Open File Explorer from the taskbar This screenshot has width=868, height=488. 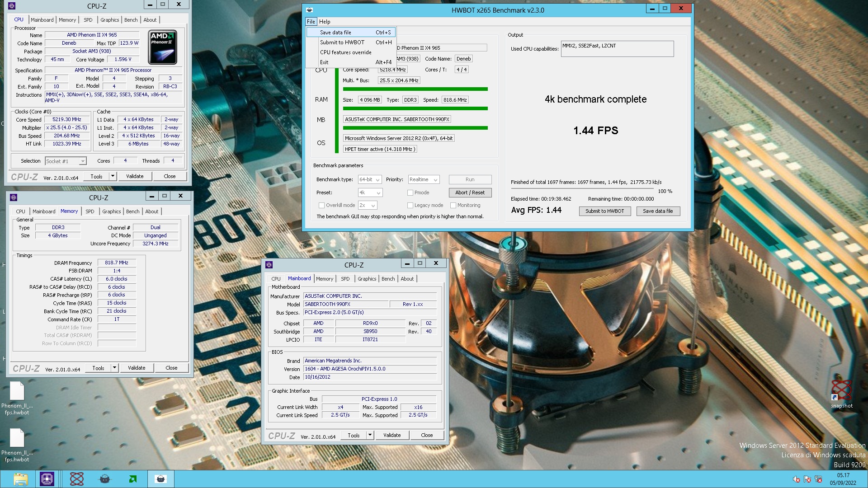21,479
